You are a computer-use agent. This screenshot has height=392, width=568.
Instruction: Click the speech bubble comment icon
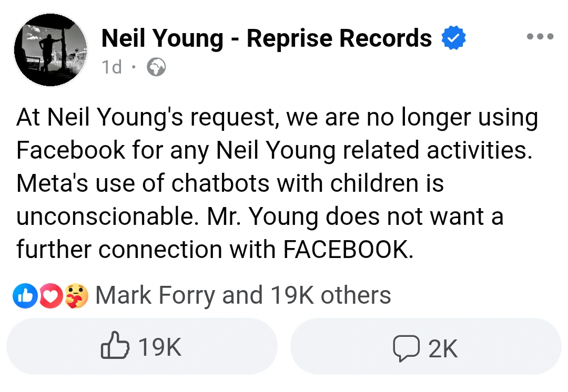(x=407, y=348)
